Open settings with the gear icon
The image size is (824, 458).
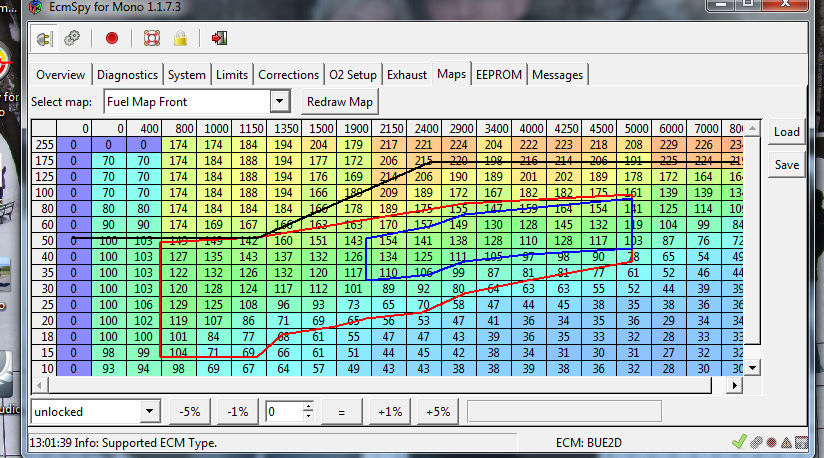[72, 39]
